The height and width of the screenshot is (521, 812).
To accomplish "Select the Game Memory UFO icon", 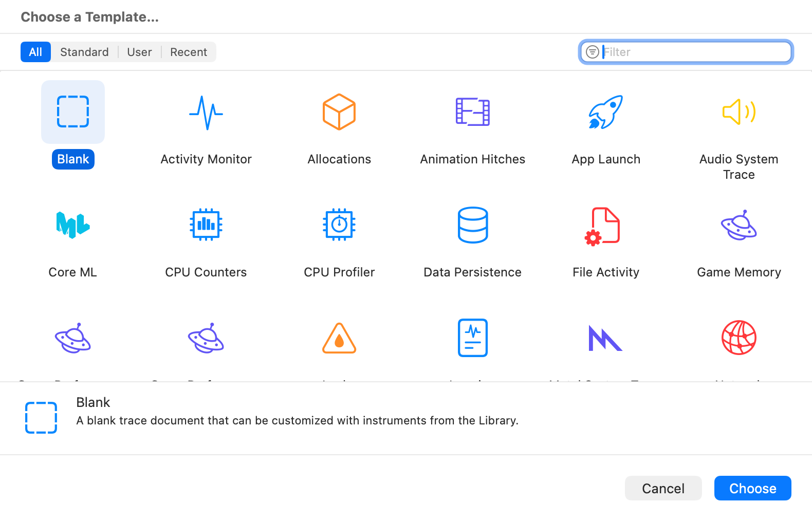I will pyautogui.click(x=739, y=225).
